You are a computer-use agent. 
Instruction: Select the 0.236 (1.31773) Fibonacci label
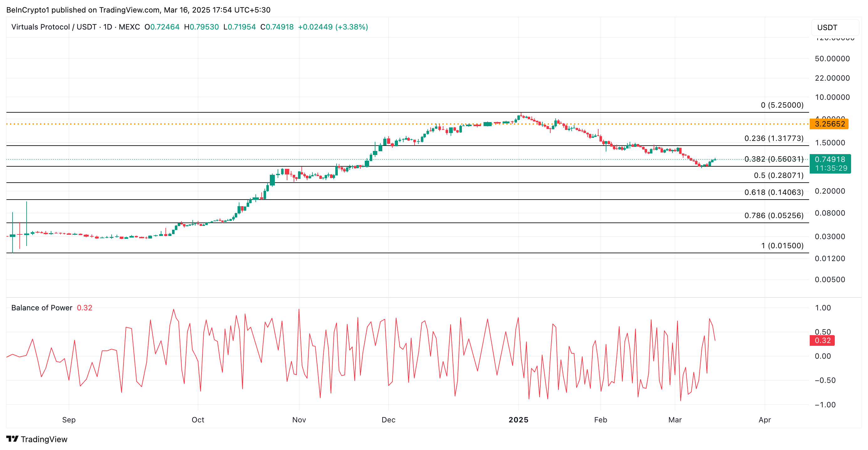[x=774, y=138]
